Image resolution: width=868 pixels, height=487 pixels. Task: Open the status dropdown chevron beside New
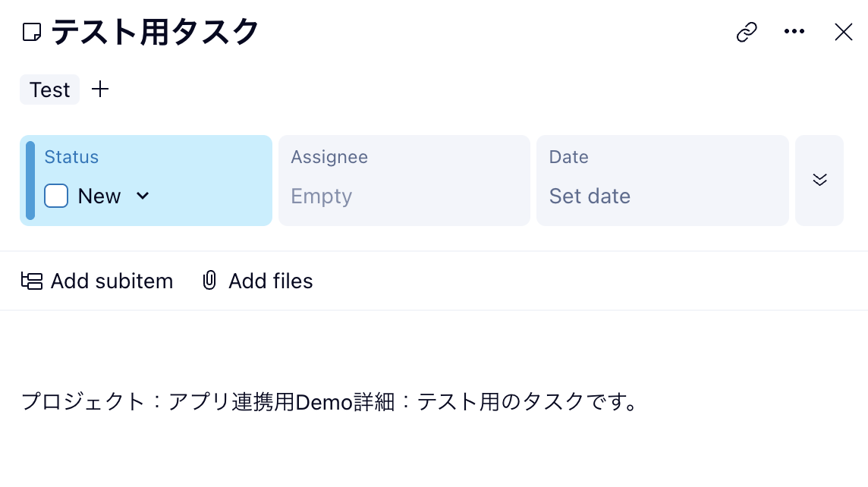(143, 196)
